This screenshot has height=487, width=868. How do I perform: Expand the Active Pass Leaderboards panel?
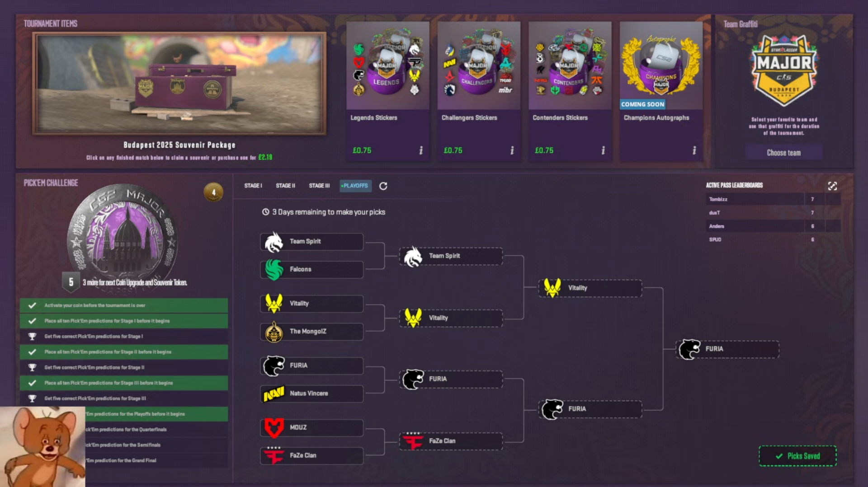point(832,186)
